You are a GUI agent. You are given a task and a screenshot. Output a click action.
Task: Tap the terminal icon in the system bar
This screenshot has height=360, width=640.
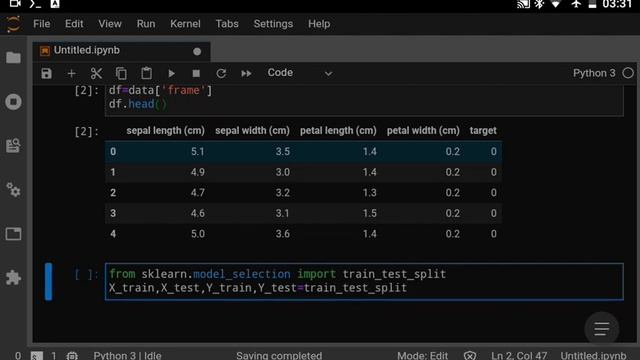[35, 4]
